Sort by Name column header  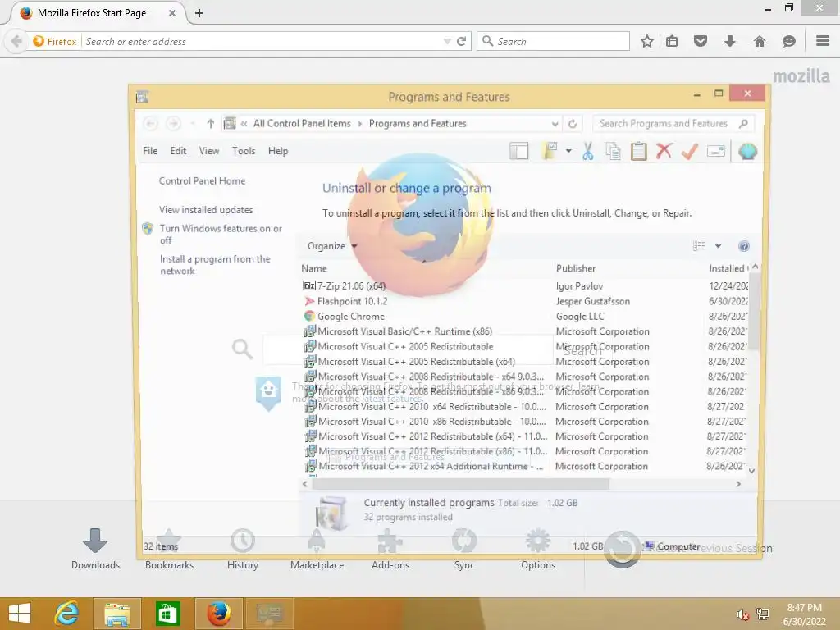click(x=314, y=268)
